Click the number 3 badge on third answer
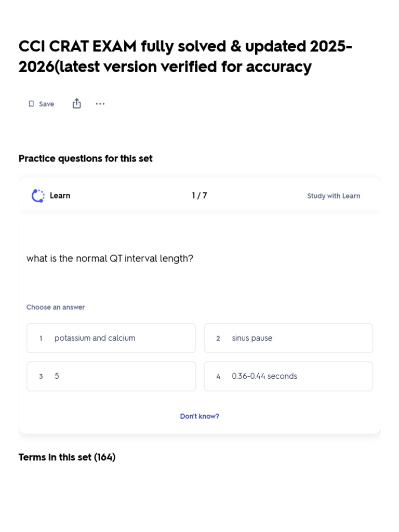The image size is (399, 532). coord(41,376)
